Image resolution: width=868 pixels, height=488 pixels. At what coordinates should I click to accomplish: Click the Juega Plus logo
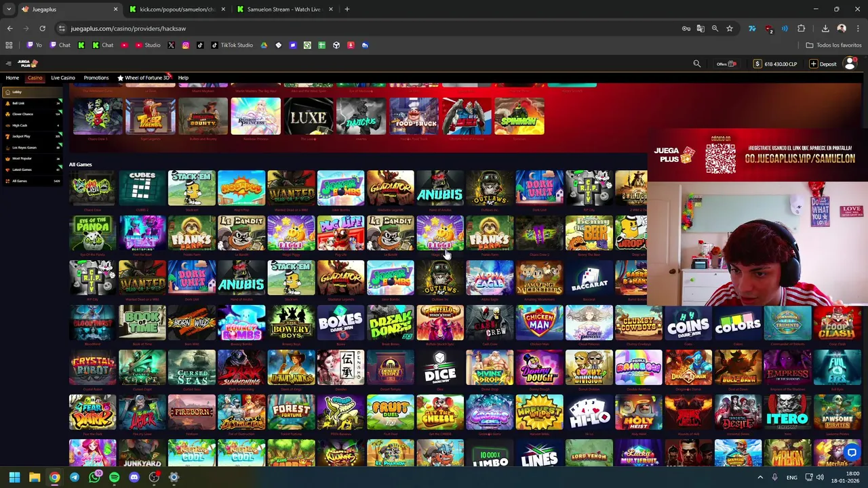click(x=28, y=64)
